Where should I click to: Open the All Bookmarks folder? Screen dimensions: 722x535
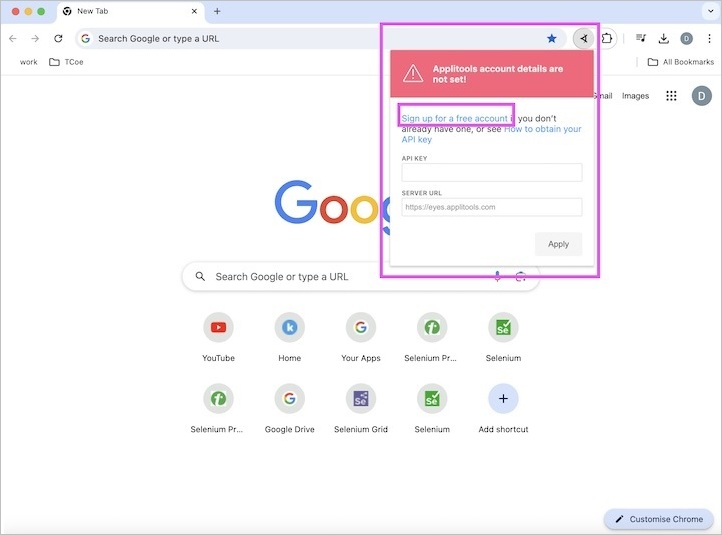pos(681,62)
